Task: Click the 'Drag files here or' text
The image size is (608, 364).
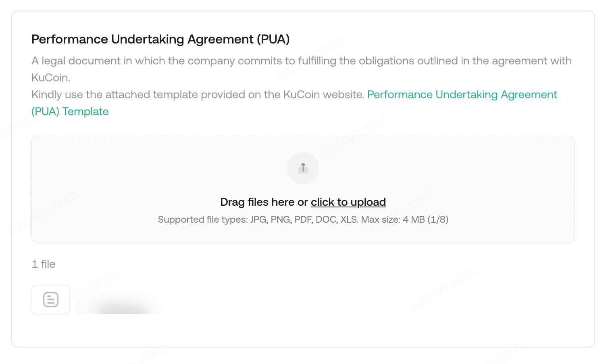Action: tap(264, 202)
